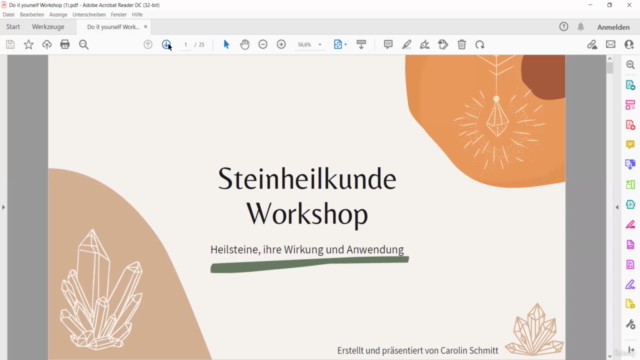Viewport: 640px width, 360px height.
Task: Open the notifications bell
Action: pyautogui.click(x=581, y=27)
